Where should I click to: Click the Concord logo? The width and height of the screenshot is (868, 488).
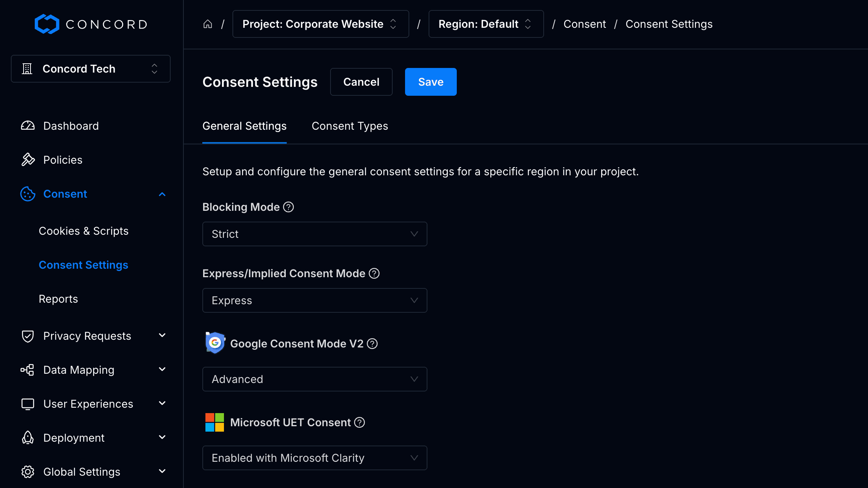(x=90, y=24)
